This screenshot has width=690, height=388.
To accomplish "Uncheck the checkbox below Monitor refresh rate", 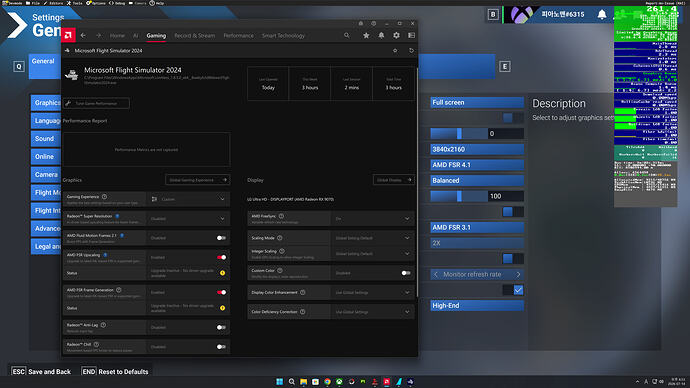I will pos(518,290).
